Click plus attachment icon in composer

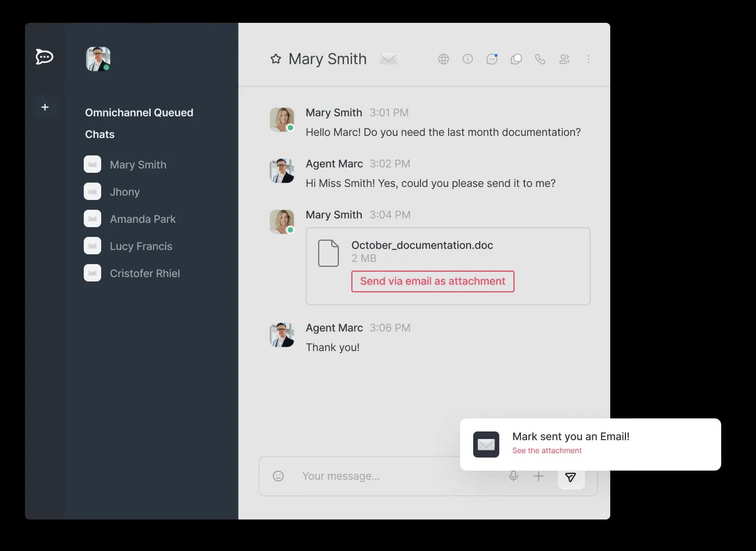coord(538,476)
